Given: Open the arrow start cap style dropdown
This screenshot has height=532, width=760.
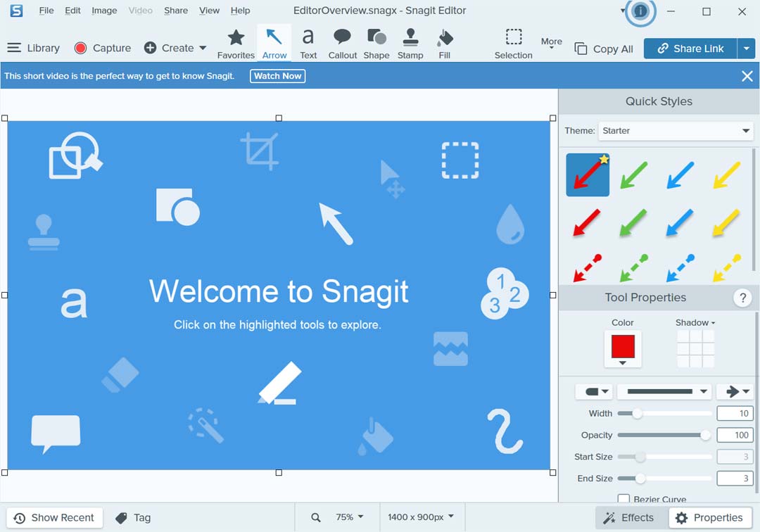Looking at the screenshot, I should coord(595,391).
